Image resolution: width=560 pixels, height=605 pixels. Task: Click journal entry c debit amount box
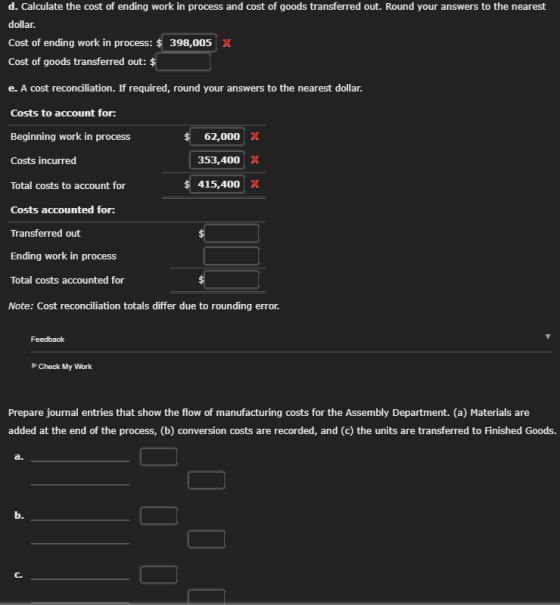pos(159,575)
